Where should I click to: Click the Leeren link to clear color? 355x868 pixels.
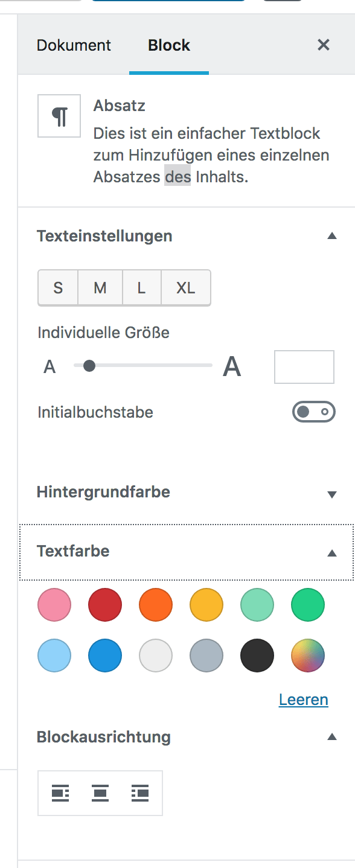pyautogui.click(x=303, y=699)
